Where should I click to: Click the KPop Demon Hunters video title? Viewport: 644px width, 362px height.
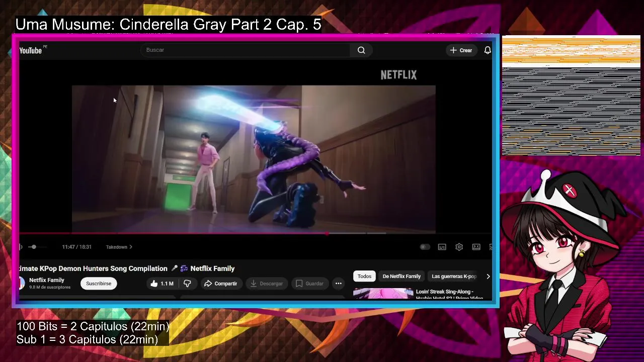point(127,268)
